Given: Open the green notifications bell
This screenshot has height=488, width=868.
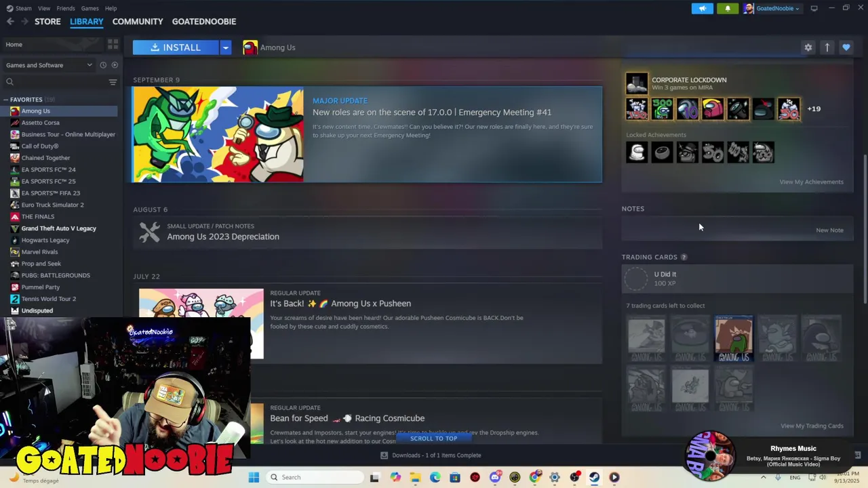Looking at the screenshot, I should tap(728, 8).
